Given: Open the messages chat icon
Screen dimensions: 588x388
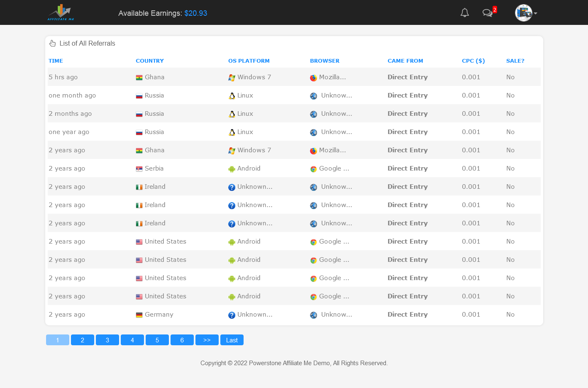Looking at the screenshot, I should [x=487, y=13].
